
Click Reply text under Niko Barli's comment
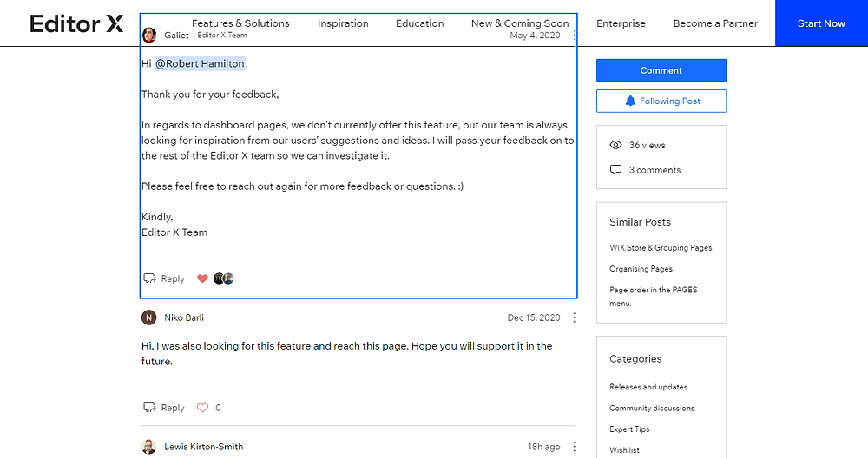[173, 408]
